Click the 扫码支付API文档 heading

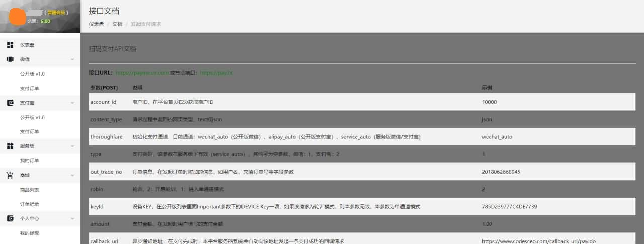(x=112, y=49)
